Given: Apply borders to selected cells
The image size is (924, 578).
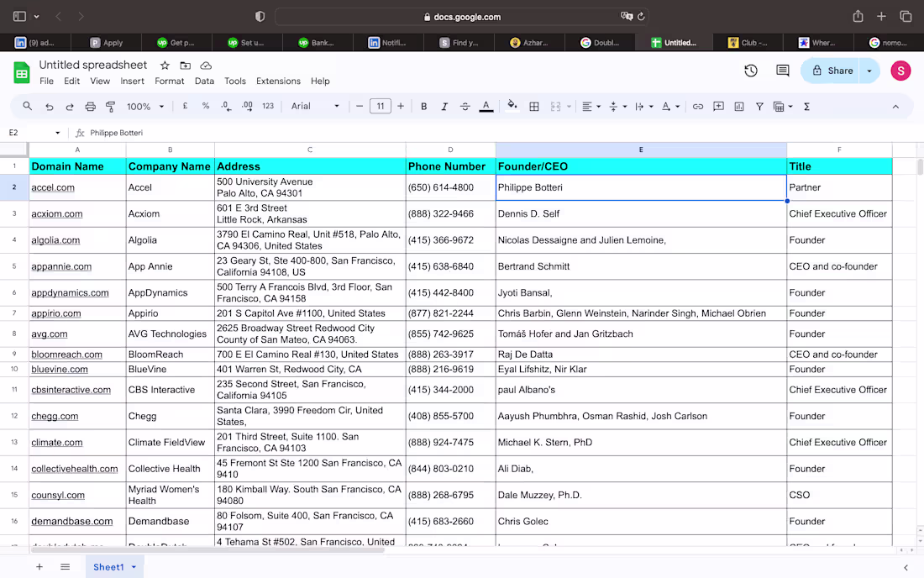Looking at the screenshot, I should tap(534, 106).
